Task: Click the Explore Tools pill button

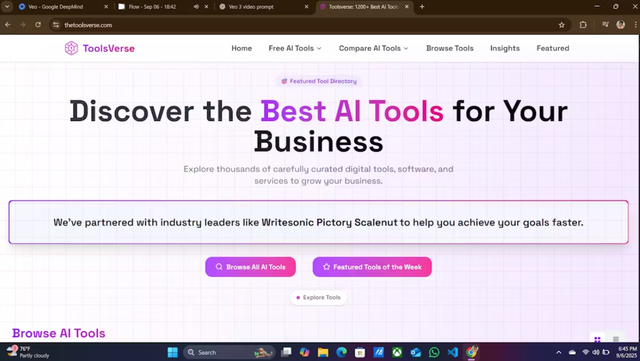Action: point(318,297)
